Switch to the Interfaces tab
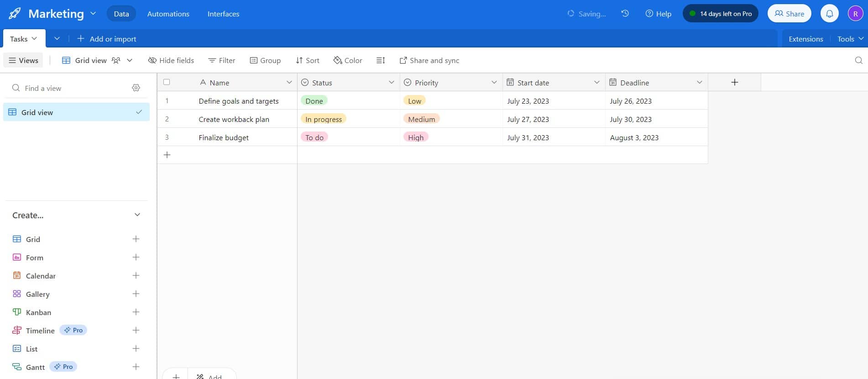The width and height of the screenshot is (868, 379). (x=223, y=14)
